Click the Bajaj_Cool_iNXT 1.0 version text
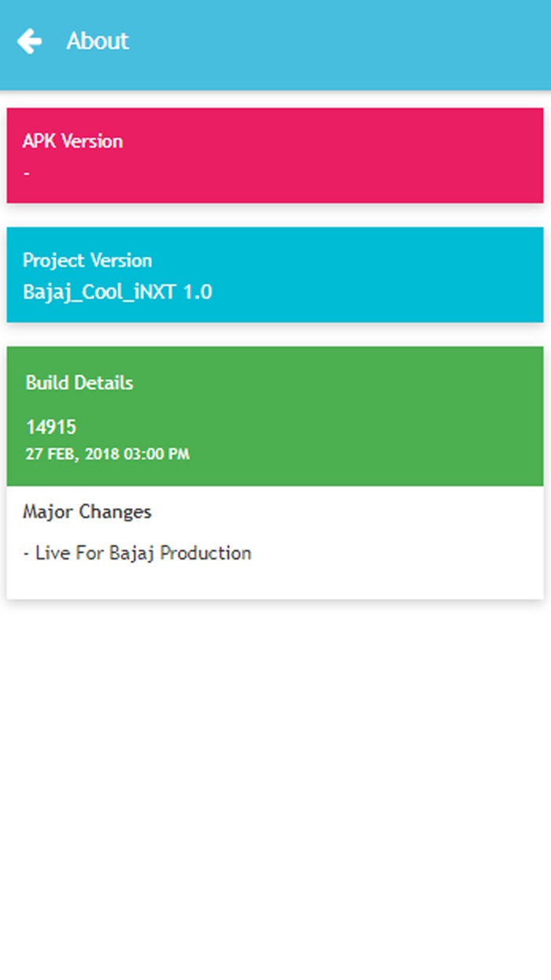 point(116,291)
